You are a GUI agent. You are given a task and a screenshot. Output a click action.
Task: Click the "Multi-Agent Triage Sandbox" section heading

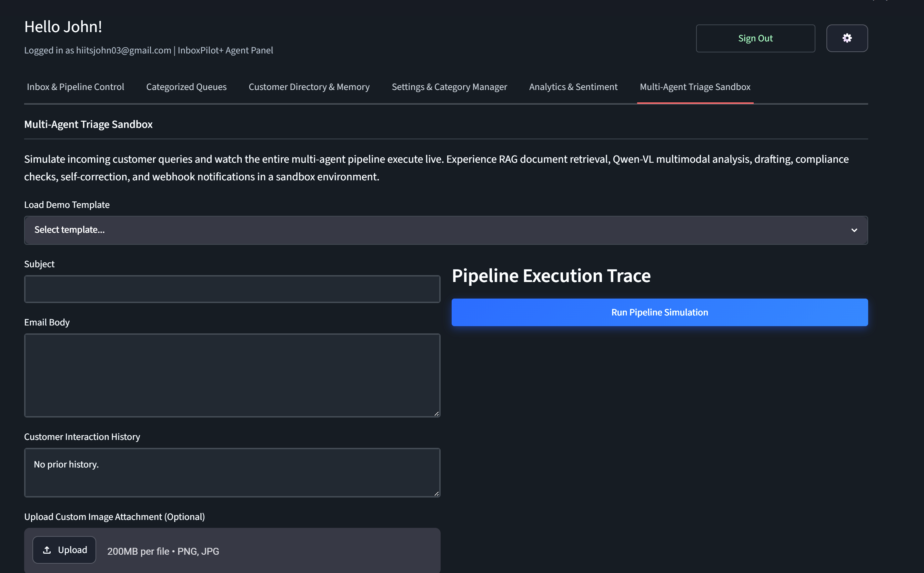tap(88, 124)
